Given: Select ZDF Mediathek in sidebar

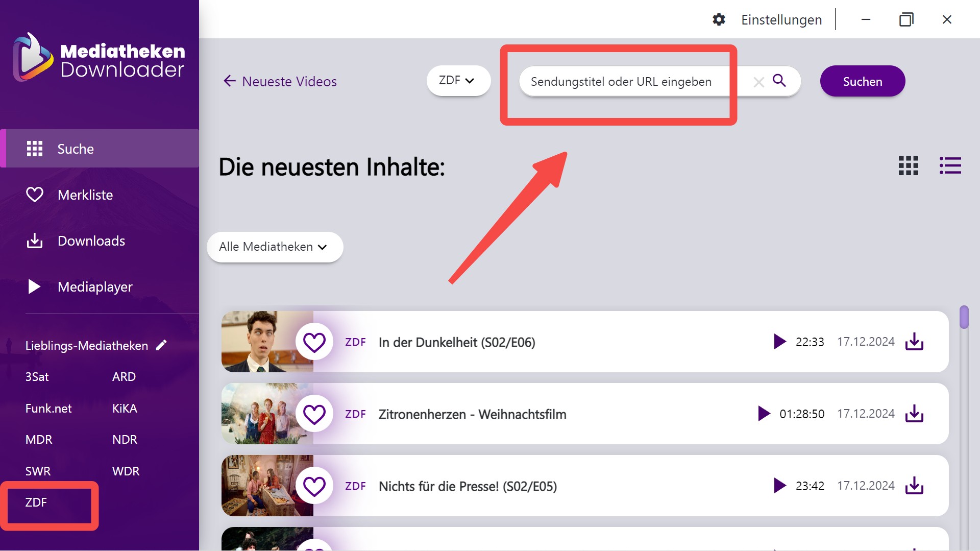Looking at the screenshot, I should [36, 502].
